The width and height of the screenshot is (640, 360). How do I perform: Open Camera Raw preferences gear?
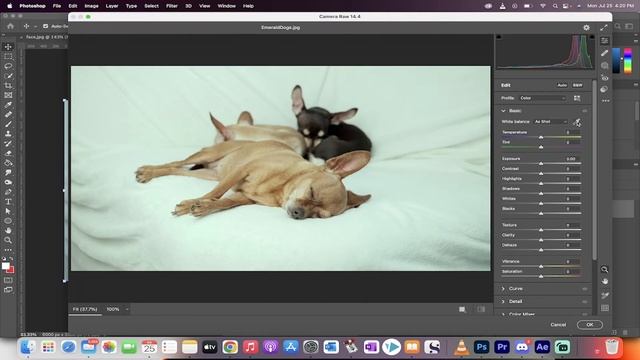coord(587,27)
